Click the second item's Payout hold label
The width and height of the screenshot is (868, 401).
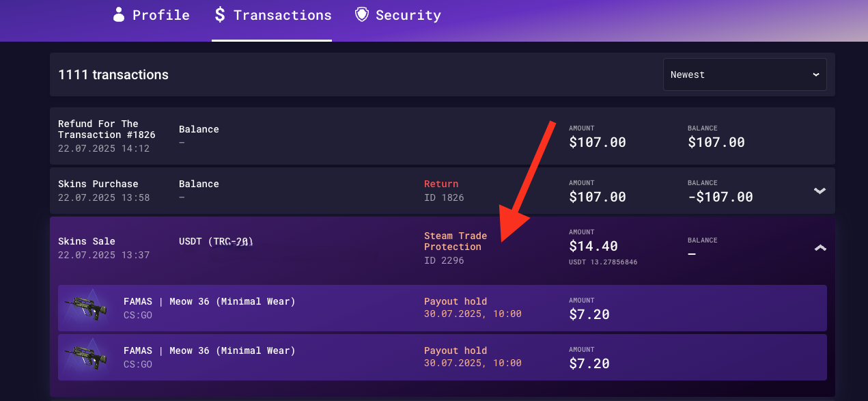pos(456,350)
